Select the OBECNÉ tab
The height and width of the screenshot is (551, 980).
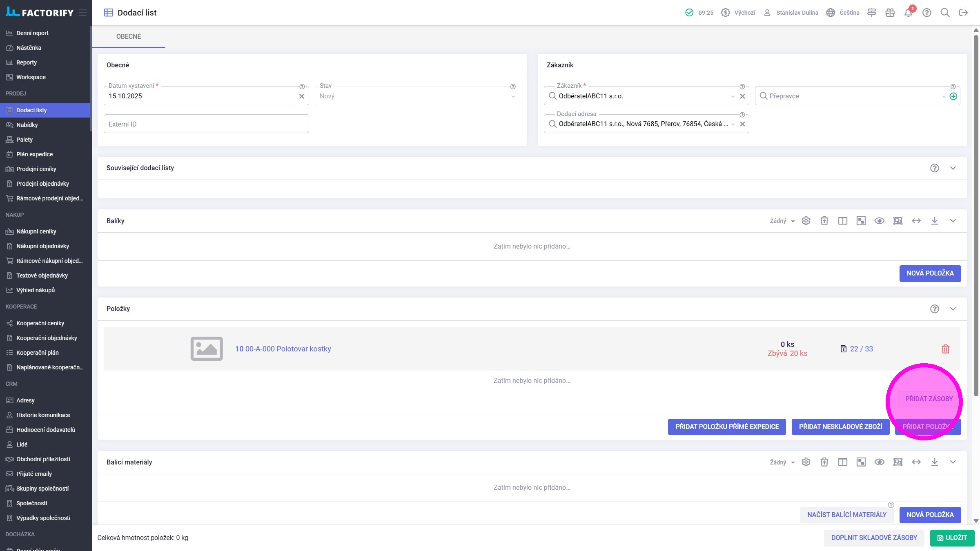(129, 36)
